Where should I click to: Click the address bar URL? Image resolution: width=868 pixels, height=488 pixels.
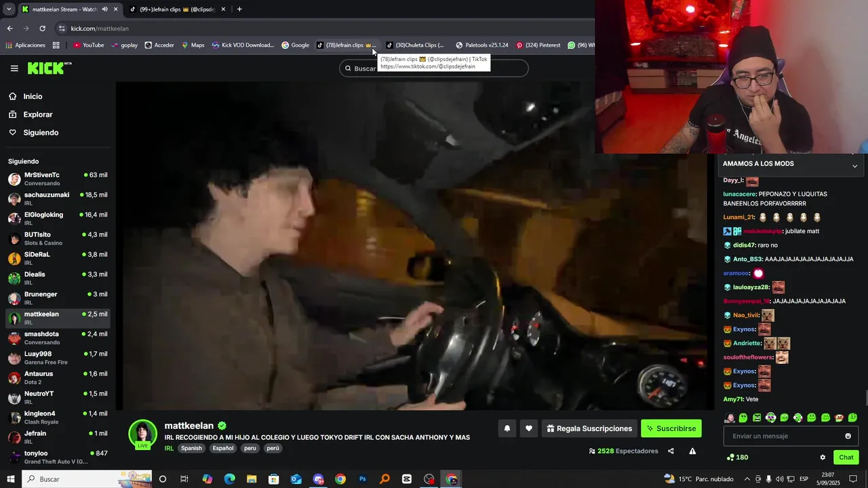(100, 28)
